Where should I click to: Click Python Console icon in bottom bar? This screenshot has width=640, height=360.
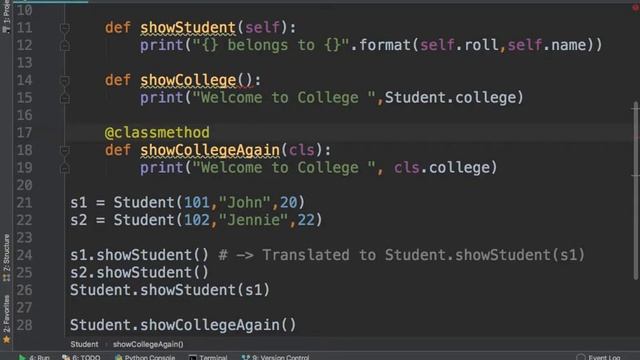coord(118,357)
